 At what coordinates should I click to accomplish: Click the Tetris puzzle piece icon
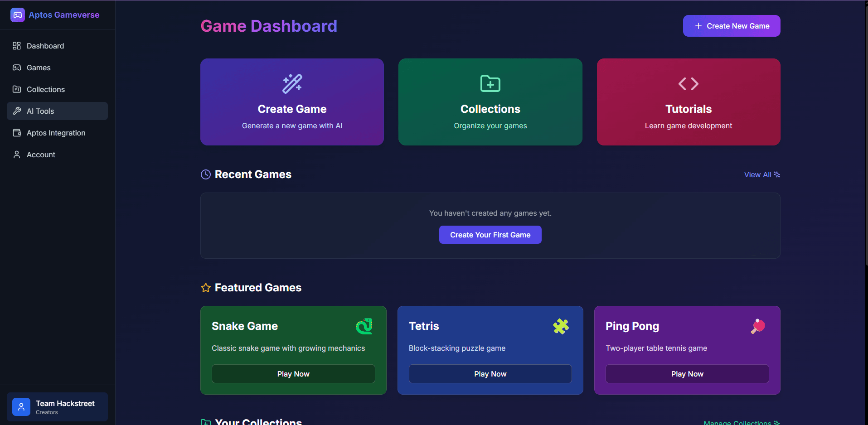561,326
